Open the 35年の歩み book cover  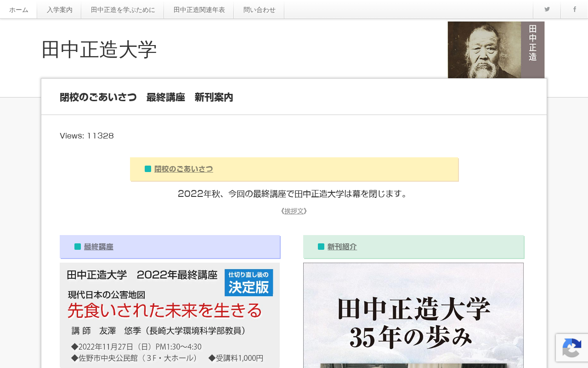point(413,315)
